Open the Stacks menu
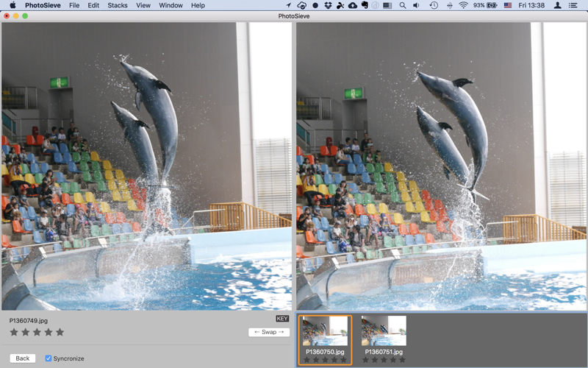This screenshot has height=368, width=588. click(118, 5)
